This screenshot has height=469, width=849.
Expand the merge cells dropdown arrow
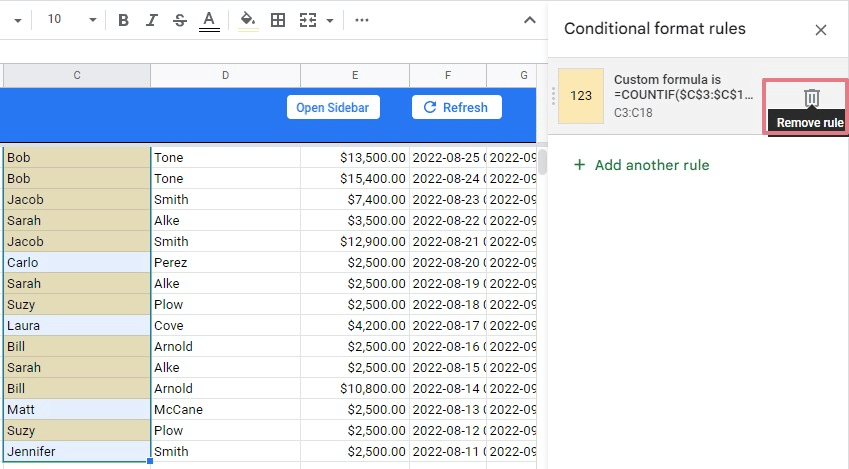[x=330, y=20]
